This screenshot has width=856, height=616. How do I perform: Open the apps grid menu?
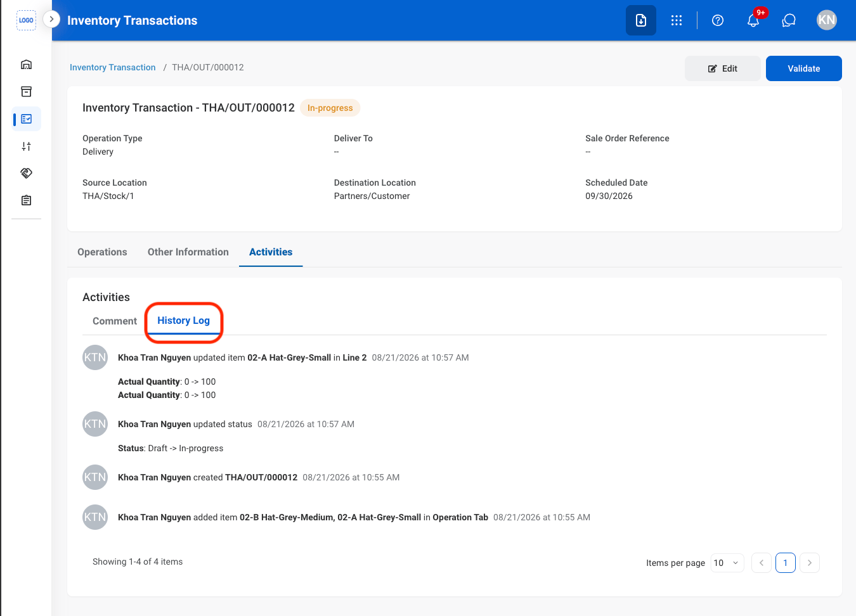677,20
